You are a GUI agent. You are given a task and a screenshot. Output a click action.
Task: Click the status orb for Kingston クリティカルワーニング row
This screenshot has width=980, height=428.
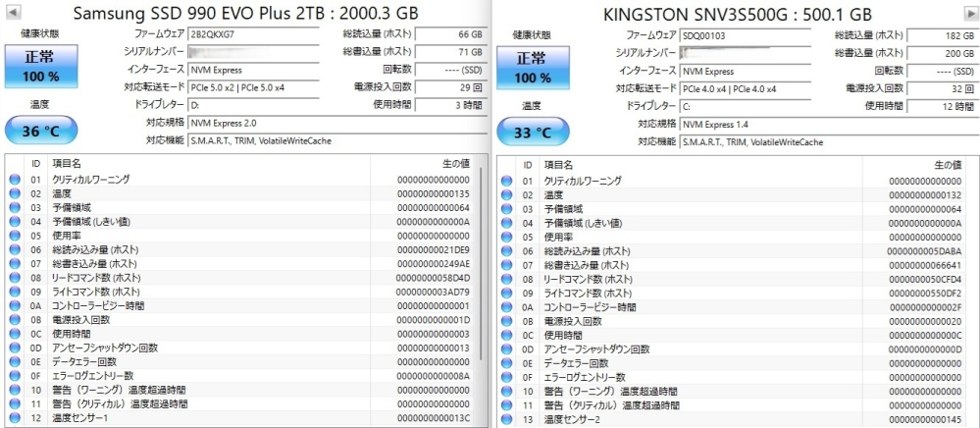[x=507, y=182]
